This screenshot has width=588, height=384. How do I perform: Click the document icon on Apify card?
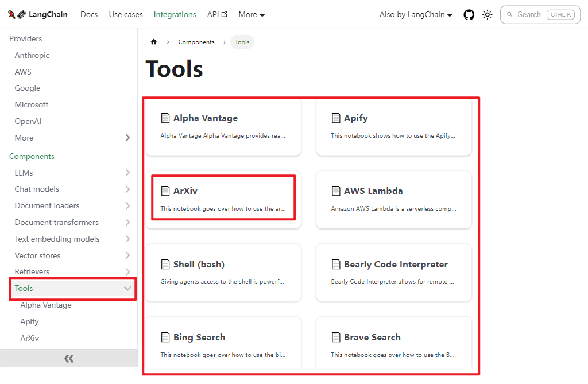pos(336,118)
